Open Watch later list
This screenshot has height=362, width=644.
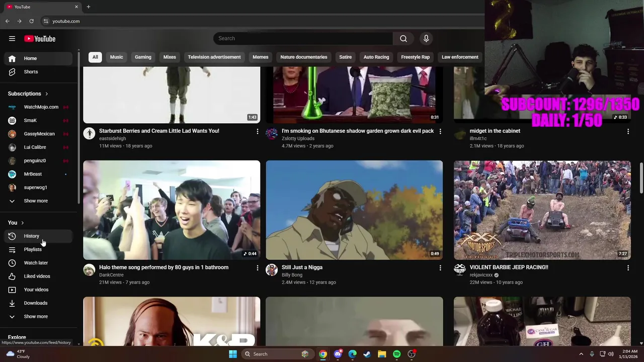click(38, 263)
